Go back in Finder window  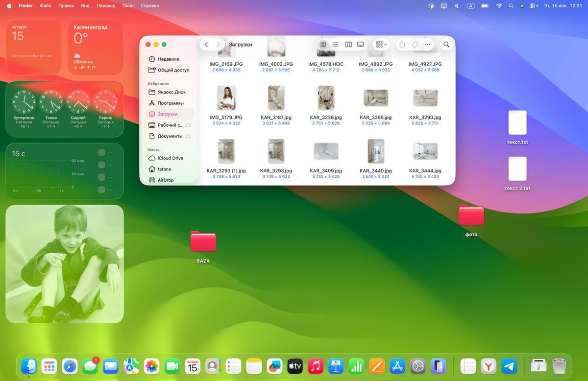pyautogui.click(x=206, y=45)
